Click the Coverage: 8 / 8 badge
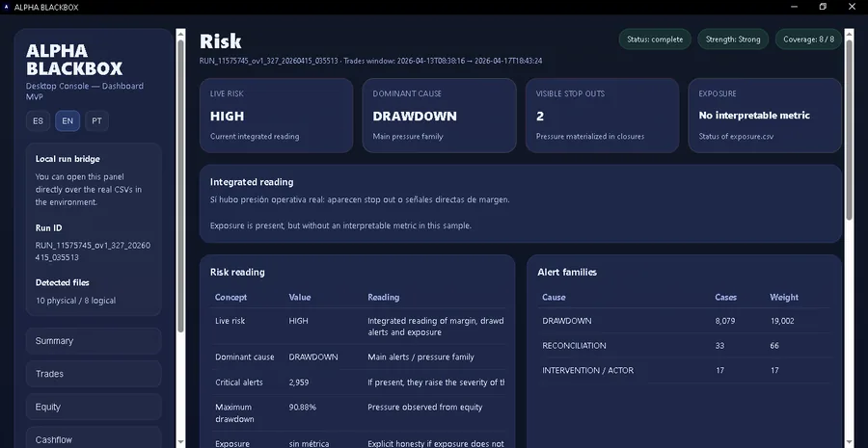Viewport: 868px width, 448px height. [x=808, y=40]
